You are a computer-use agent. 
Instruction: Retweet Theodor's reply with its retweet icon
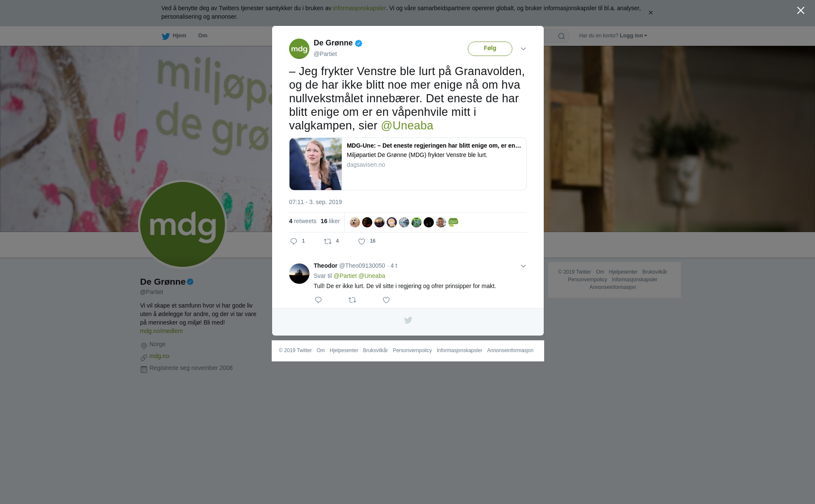click(352, 300)
